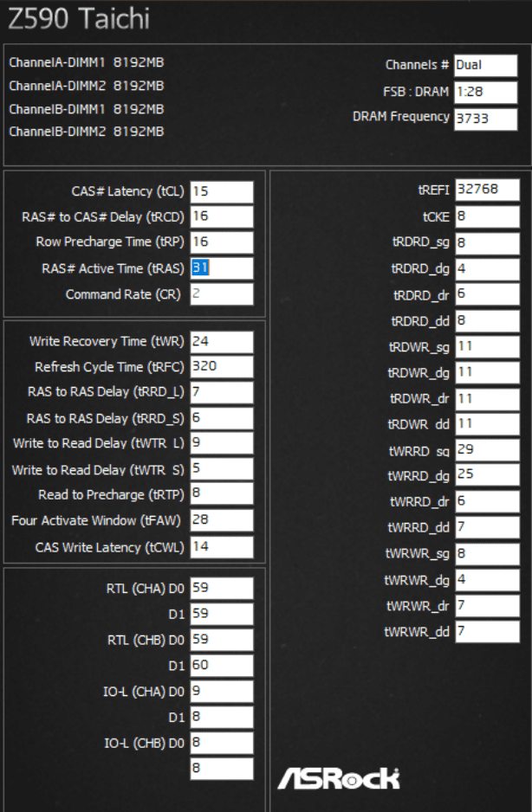Select the CAS# Latency (tCL) value field

[222, 191]
